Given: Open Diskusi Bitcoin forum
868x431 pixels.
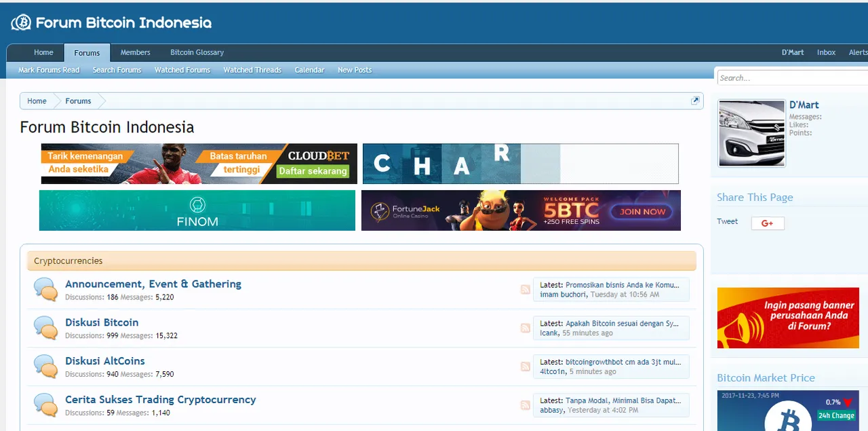Looking at the screenshot, I should coord(102,322).
